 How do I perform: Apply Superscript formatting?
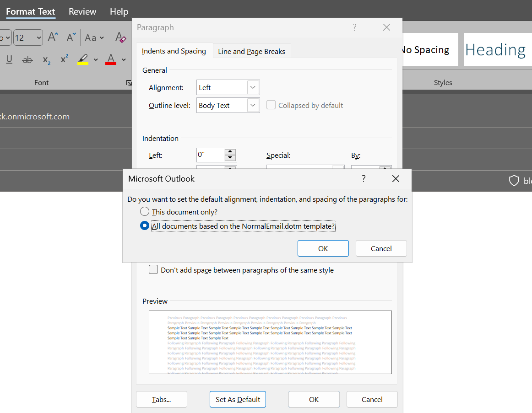tap(64, 59)
